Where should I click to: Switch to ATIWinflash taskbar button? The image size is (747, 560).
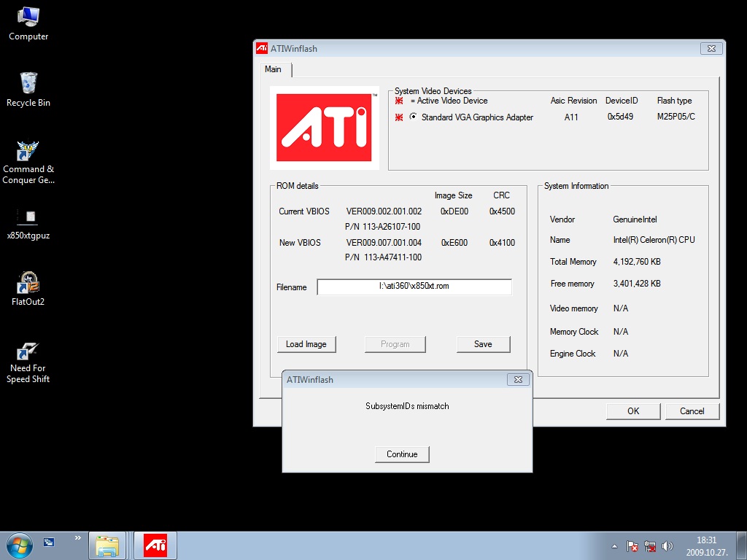[x=155, y=545]
